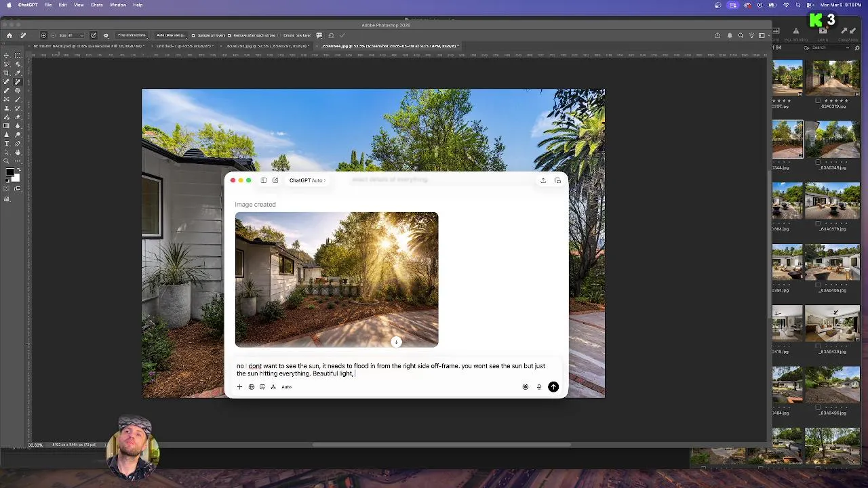Select the Move tool in Photoshop toolbar
Viewport: 868px width, 488px height.
tap(7, 56)
